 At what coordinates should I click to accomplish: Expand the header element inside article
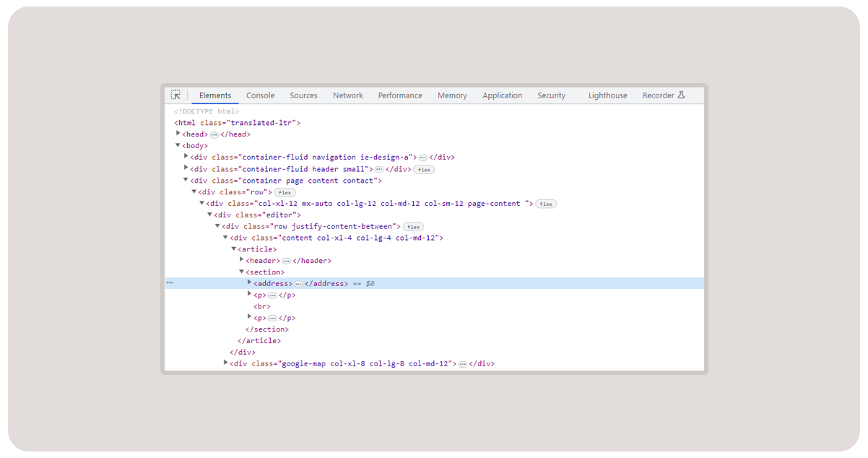pyautogui.click(x=241, y=260)
